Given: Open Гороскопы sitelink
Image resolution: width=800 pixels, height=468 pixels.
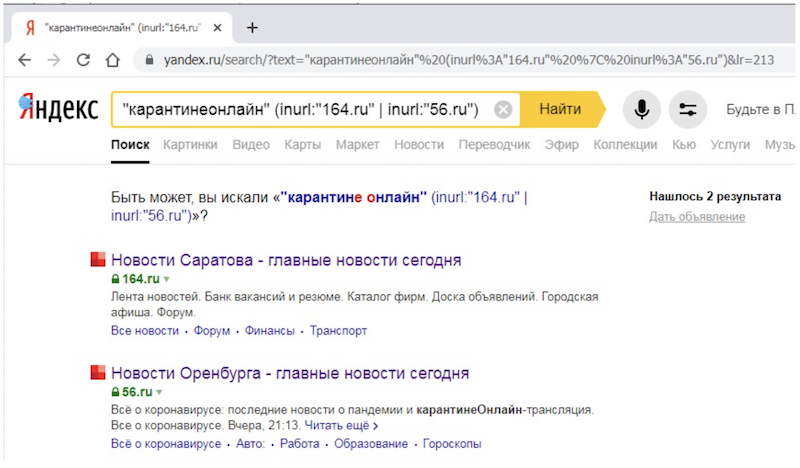Looking at the screenshot, I should click(x=452, y=444).
